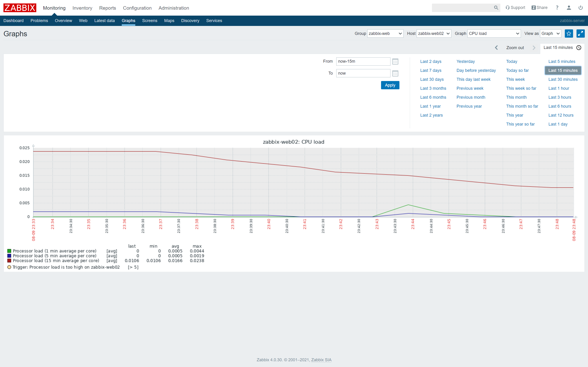Select Last 7 days range
Screen dimensions: 588x367
(x=431, y=71)
